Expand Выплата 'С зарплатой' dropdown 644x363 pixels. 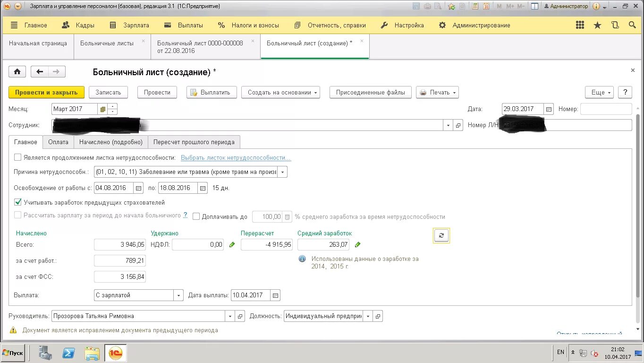178,295
